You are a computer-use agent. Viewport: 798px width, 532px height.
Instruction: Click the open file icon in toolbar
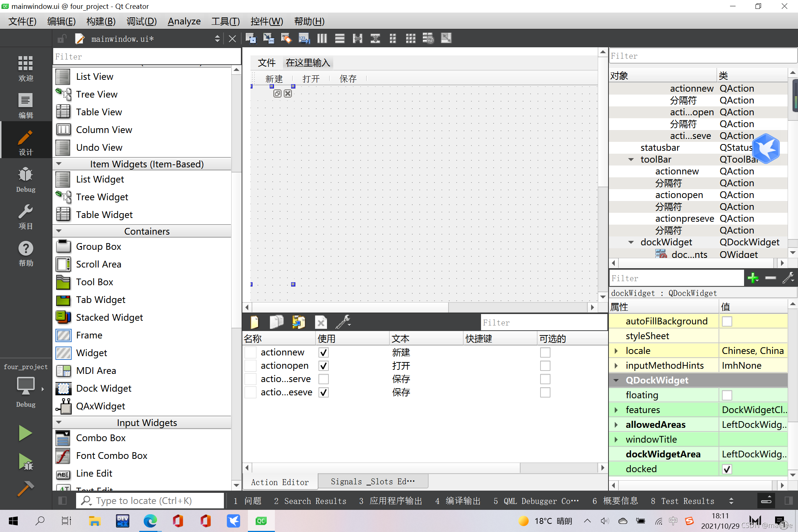[299, 323]
